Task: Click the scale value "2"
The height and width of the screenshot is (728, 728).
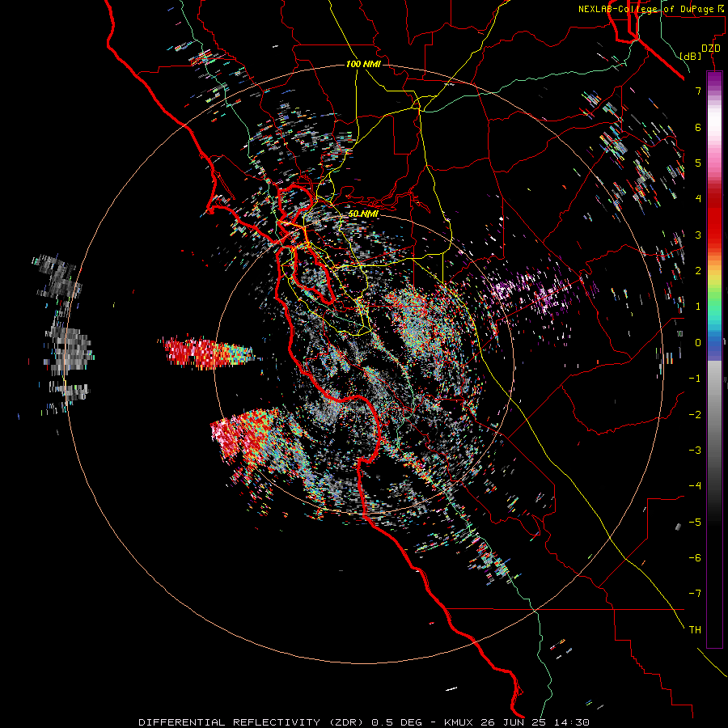Action: 698,271
